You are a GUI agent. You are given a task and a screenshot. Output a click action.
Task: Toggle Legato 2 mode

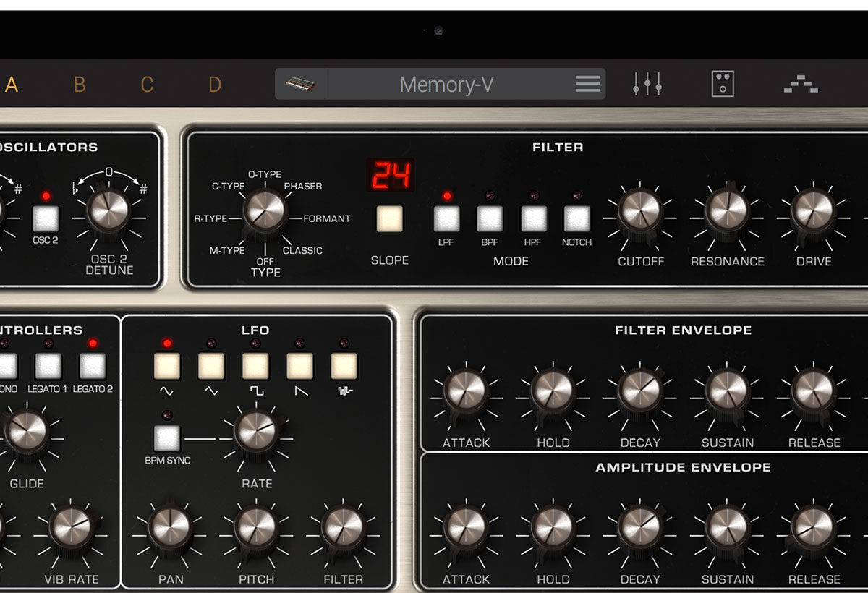click(x=93, y=367)
